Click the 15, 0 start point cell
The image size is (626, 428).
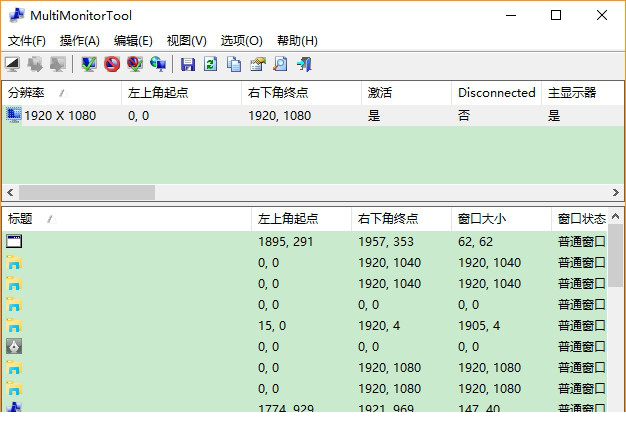272,325
